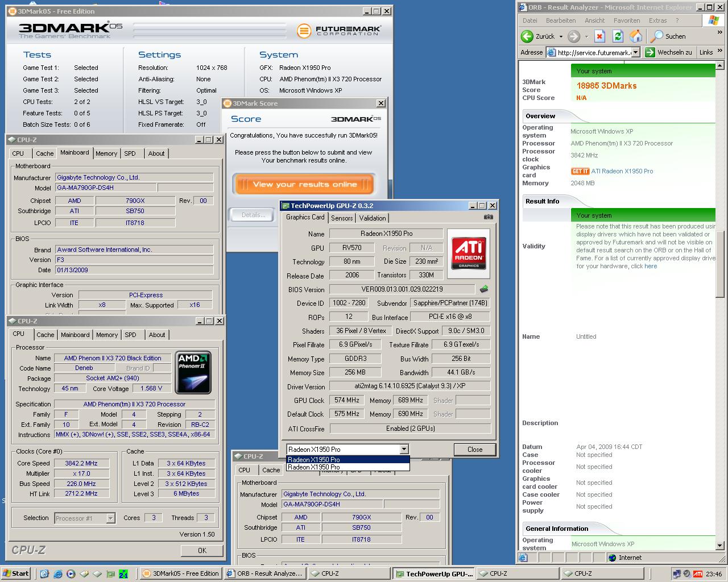The height and width of the screenshot is (582, 728).
Task: Switch to the TechPowerUp GPU-Z taskbar button
Action: 433,573
